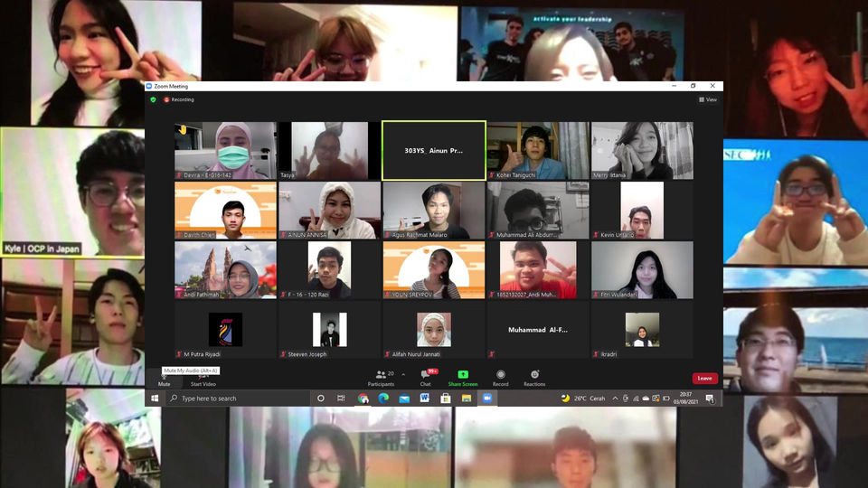This screenshot has height=488, width=868.
Task: Open the taskbar clock showing 20:37
Action: click(x=686, y=399)
